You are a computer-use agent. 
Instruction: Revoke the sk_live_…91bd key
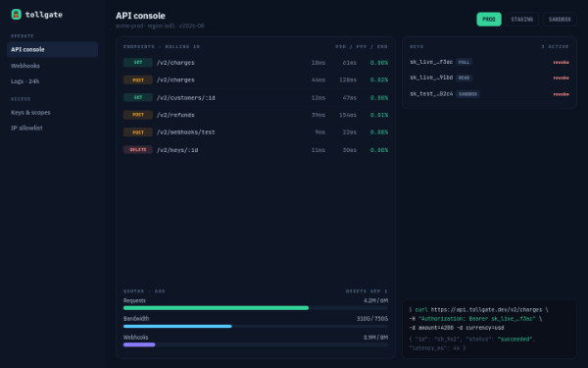(x=561, y=79)
